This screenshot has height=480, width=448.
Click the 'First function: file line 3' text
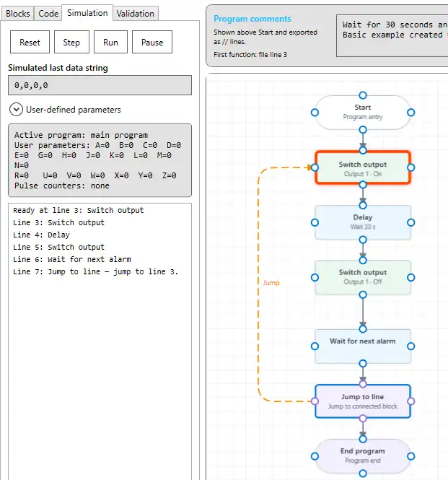(250, 54)
